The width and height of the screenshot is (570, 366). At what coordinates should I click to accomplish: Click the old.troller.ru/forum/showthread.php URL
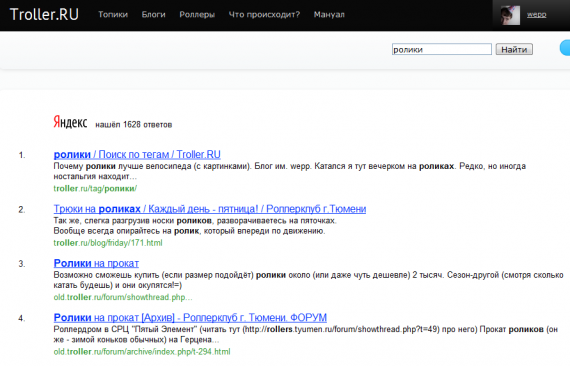123,297
